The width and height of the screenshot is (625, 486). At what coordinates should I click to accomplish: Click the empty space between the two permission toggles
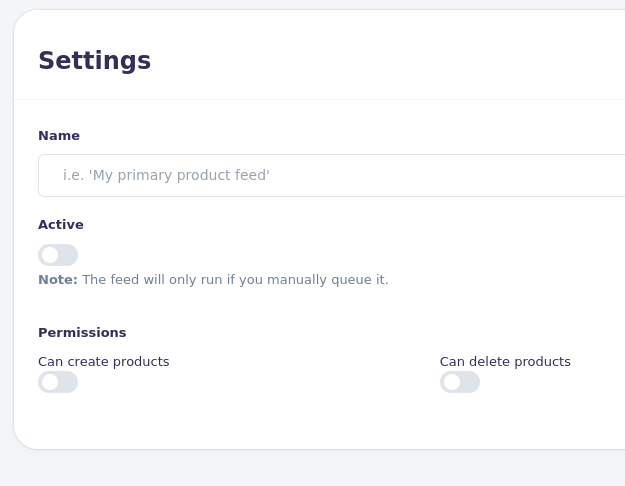pos(260,382)
